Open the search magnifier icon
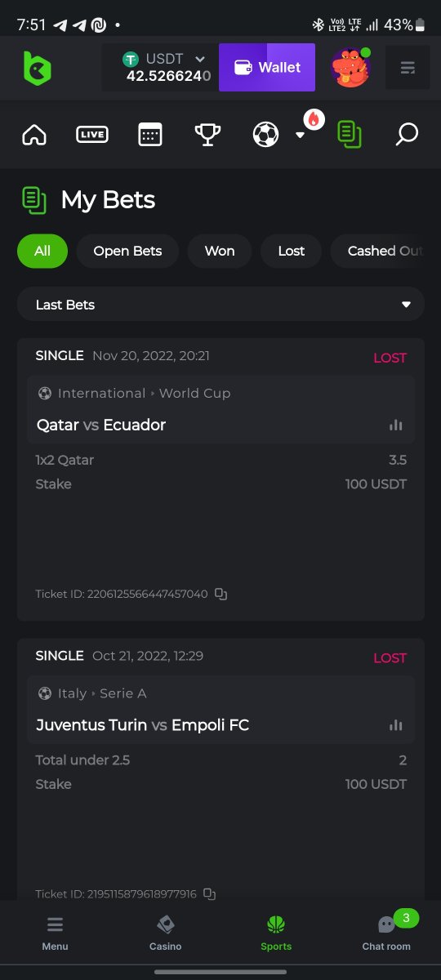Image resolution: width=441 pixels, height=980 pixels. click(407, 135)
